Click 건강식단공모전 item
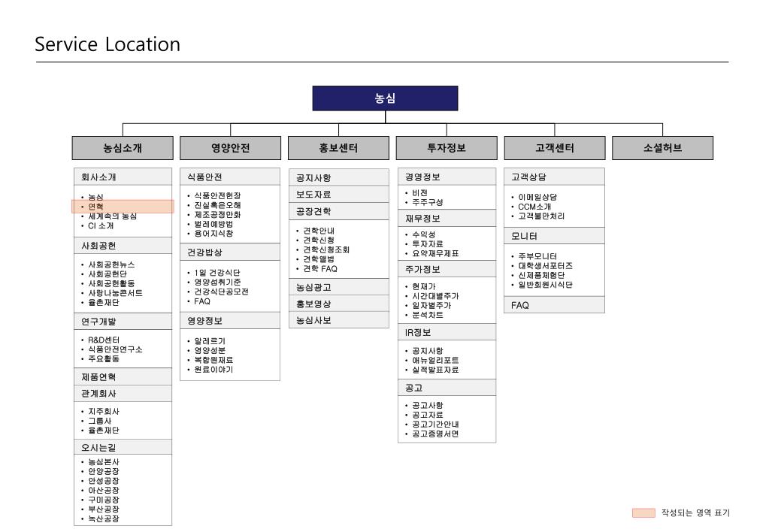Image resolution: width=769 pixels, height=532 pixels. pyautogui.click(x=221, y=292)
